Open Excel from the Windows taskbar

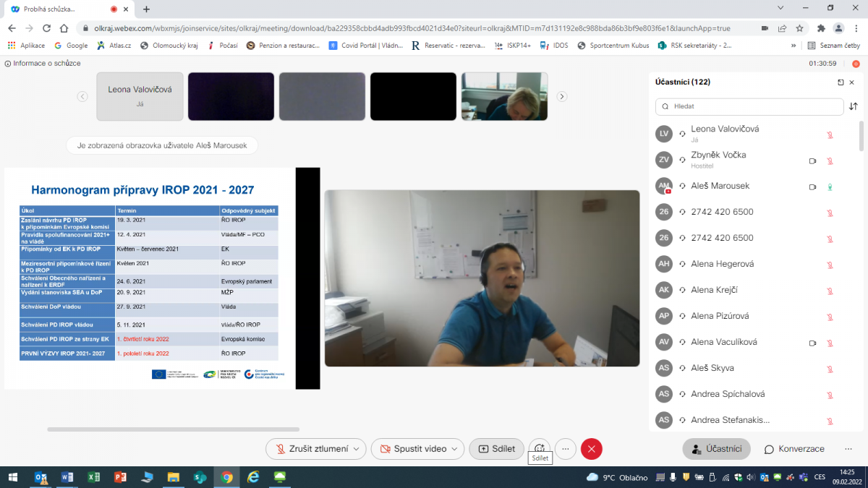pos(93,477)
